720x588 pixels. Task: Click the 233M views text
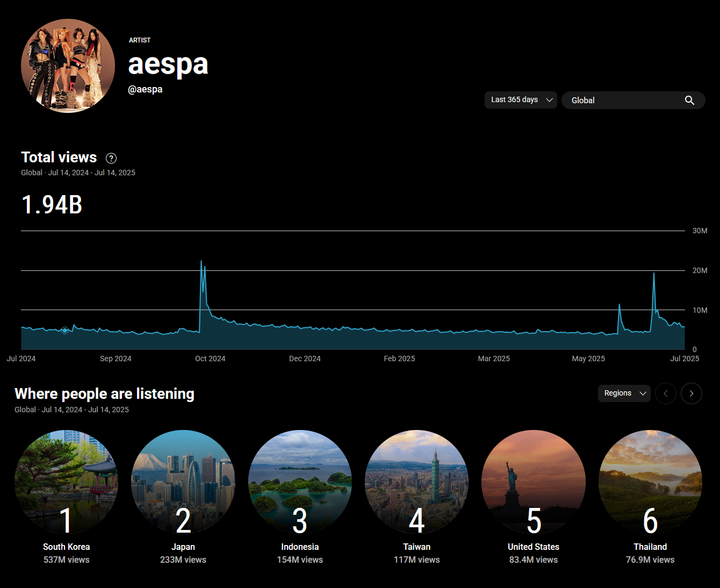(x=183, y=560)
